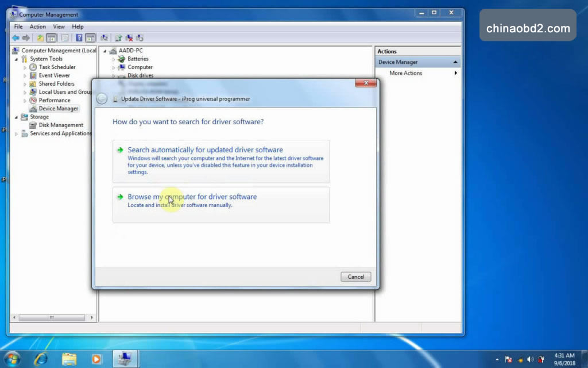Open Windows Media Player from the taskbar
Screen dimensions: 588x368
pyautogui.click(x=96, y=359)
